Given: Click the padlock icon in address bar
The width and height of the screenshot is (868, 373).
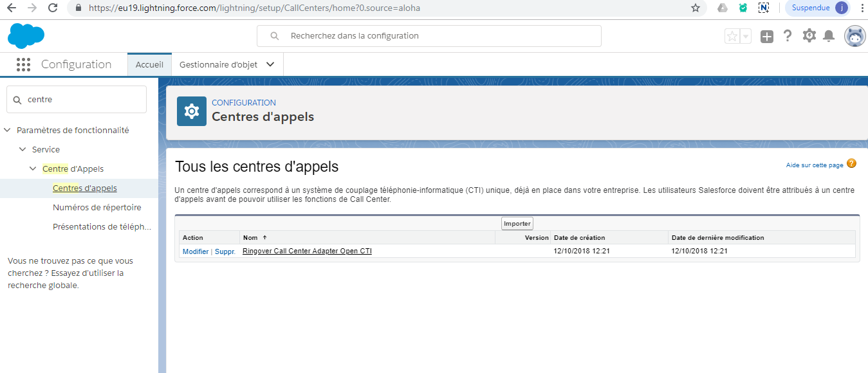Looking at the screenshot, I should coord(78,8).
